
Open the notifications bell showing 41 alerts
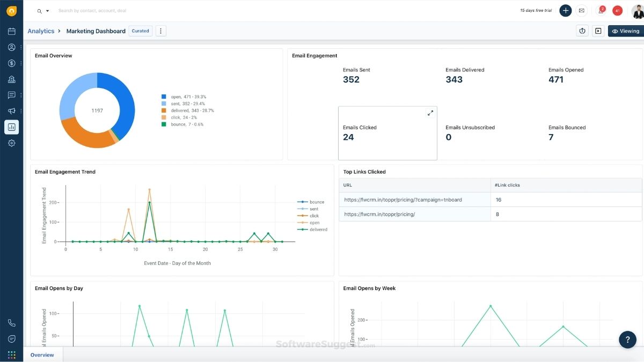616,10
